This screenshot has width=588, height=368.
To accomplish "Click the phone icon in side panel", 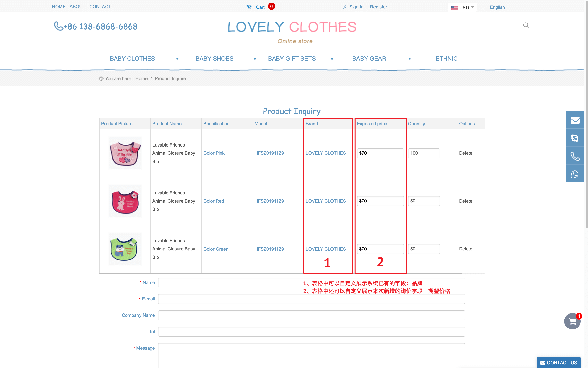I will click(x=575, y=156).
